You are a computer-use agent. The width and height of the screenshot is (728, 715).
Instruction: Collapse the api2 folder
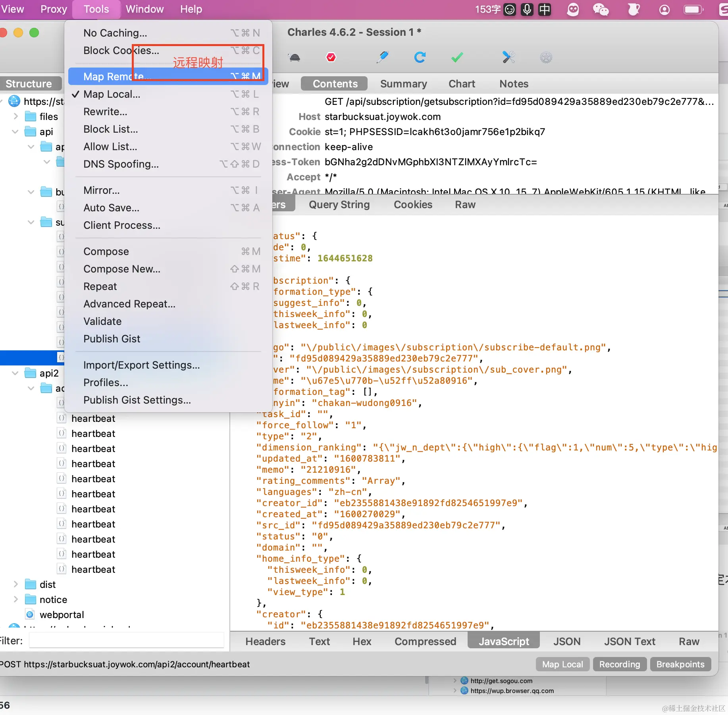click(15, 373)
